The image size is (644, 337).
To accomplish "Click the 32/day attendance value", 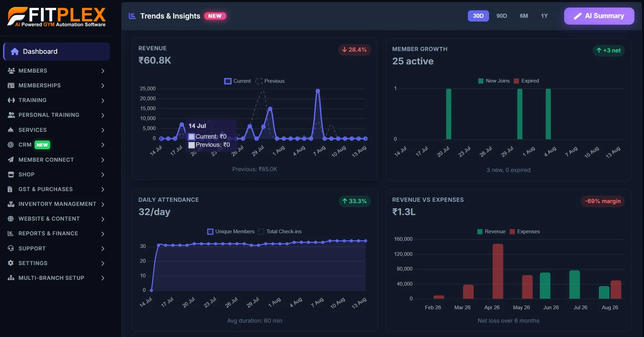I will 154,212.
